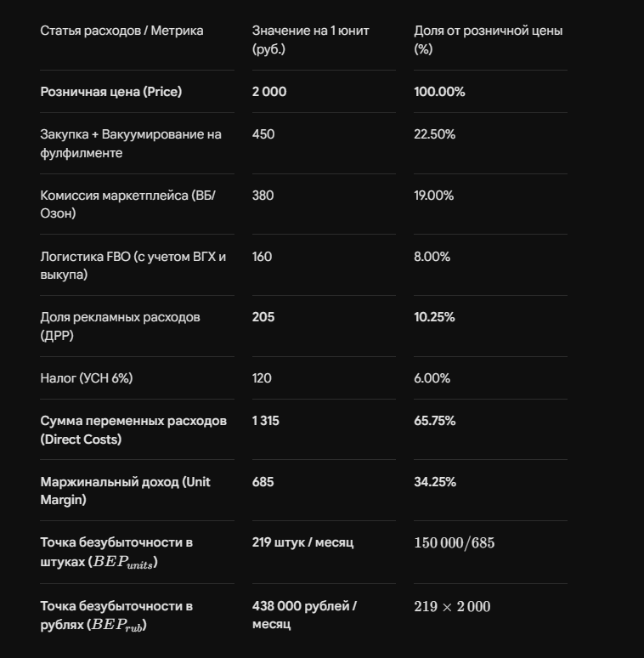Click the '219 штук / месяц' cell
The height and width of the screenshot is (658, 644).
coord(302,542)
